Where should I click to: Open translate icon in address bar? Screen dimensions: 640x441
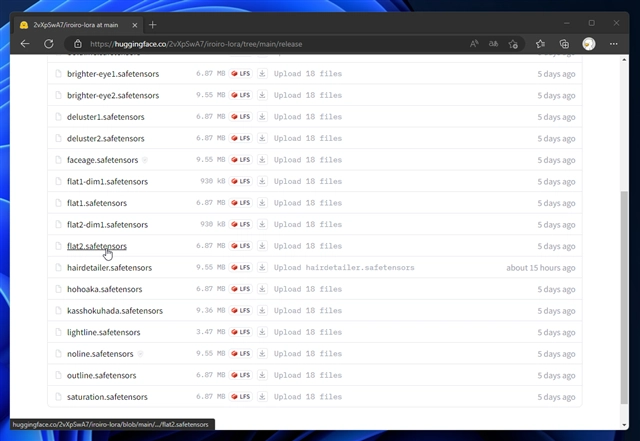pos(493,44)
